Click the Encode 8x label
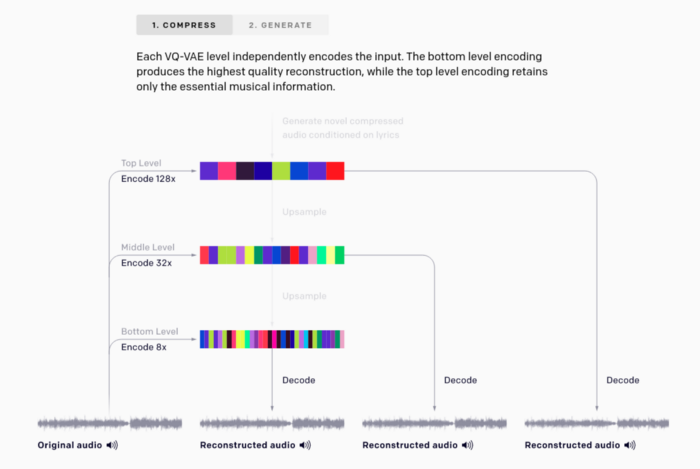700x469 pixels. pos(144,347)
